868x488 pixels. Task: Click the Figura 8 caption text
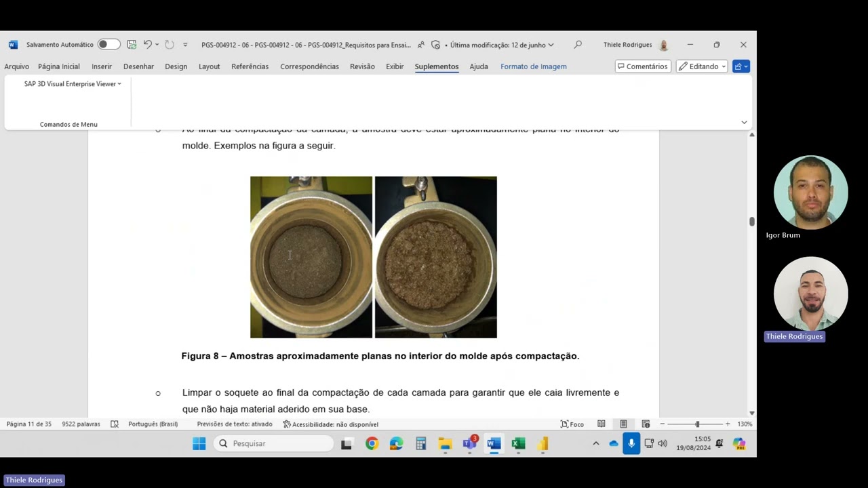point(380,356)
